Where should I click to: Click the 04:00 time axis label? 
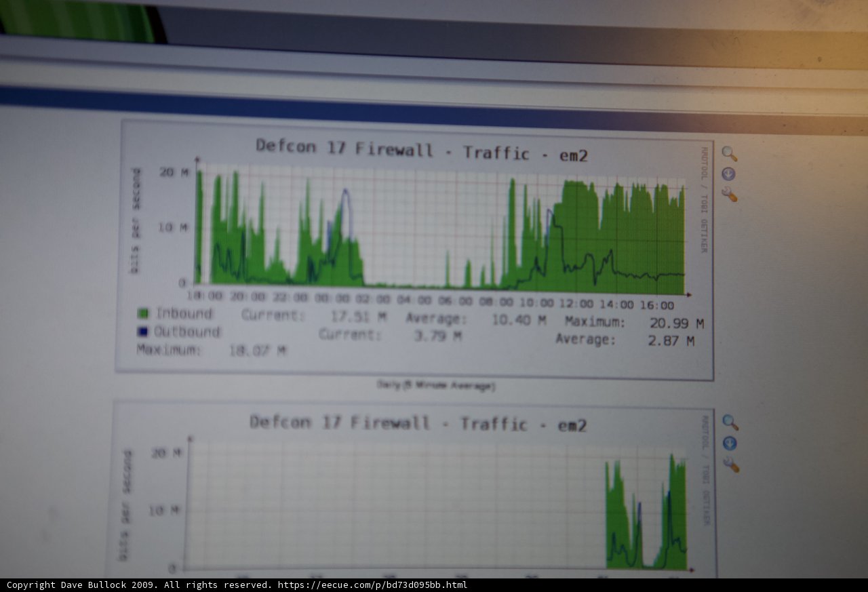(x=415, y=300)
